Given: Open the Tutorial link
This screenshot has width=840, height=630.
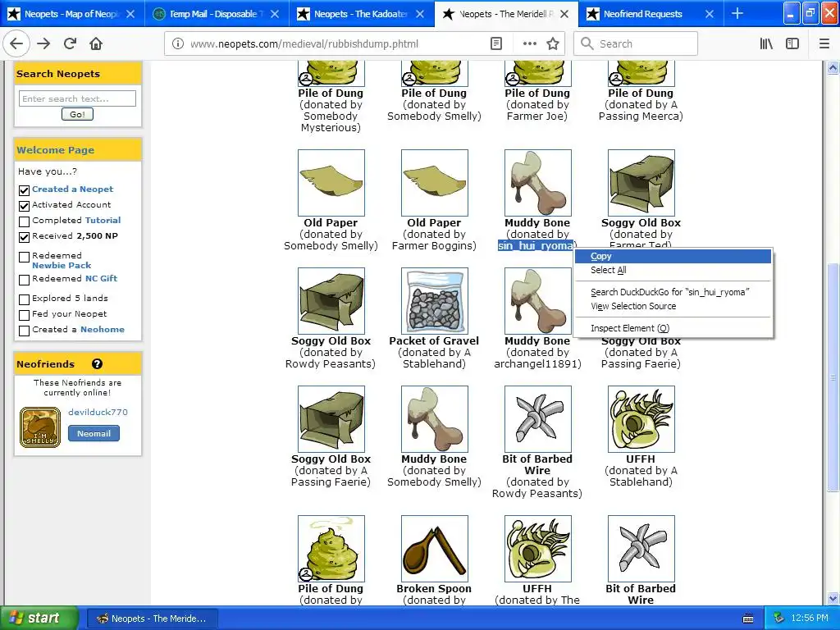Looking at the screenshot, I should click(x=103, y=220).
